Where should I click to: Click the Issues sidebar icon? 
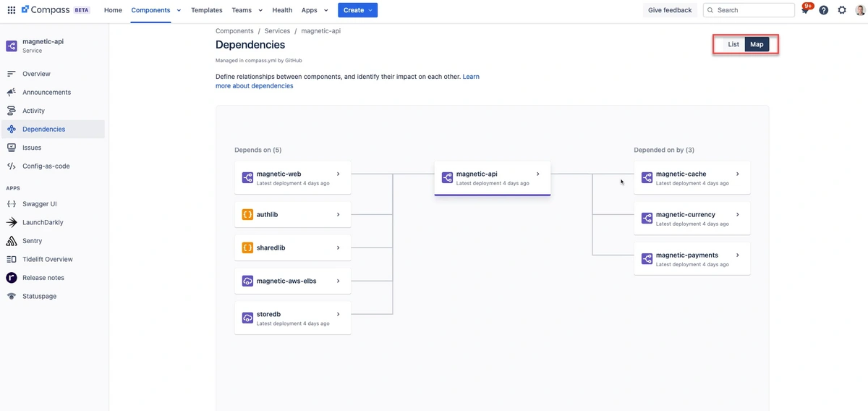pyautogui.click(x=11, y=148)
